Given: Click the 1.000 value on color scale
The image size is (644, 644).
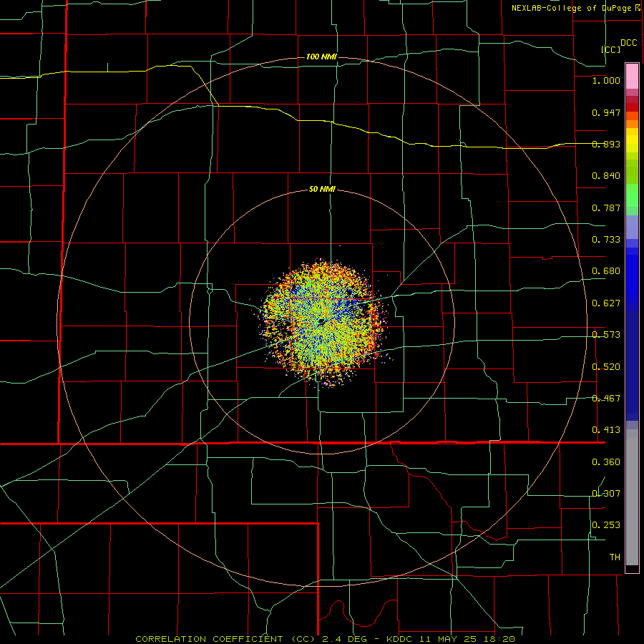Looking at the screenshot, I should pos(606,80).
